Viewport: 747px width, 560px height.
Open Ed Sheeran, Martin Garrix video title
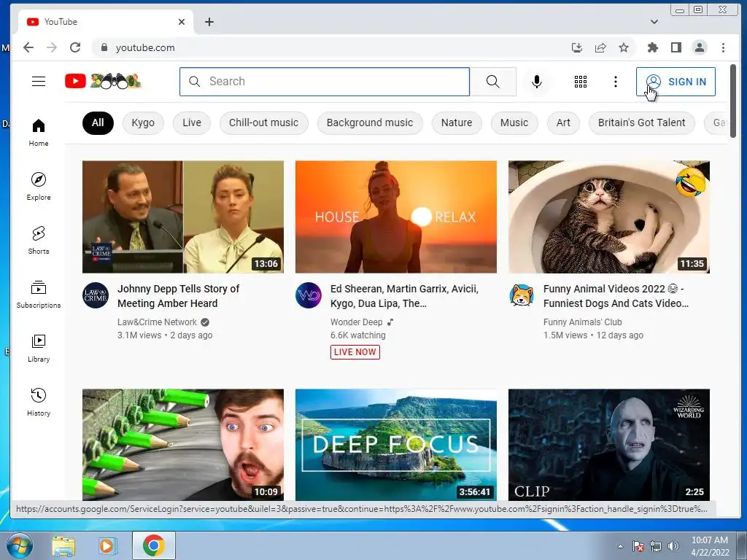[404, 296]
